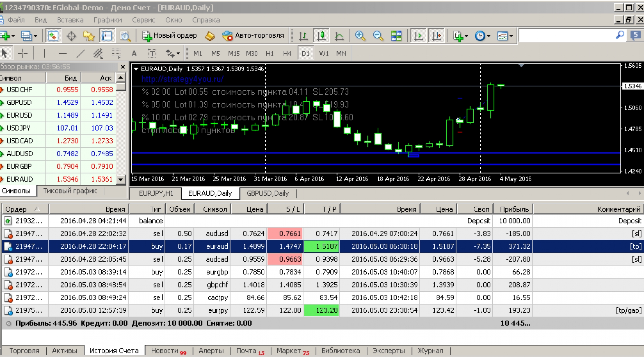Click into the toolbar search field
Image resolution: width=644 pixels, height=357 pixels.
[x=567, y=35]
